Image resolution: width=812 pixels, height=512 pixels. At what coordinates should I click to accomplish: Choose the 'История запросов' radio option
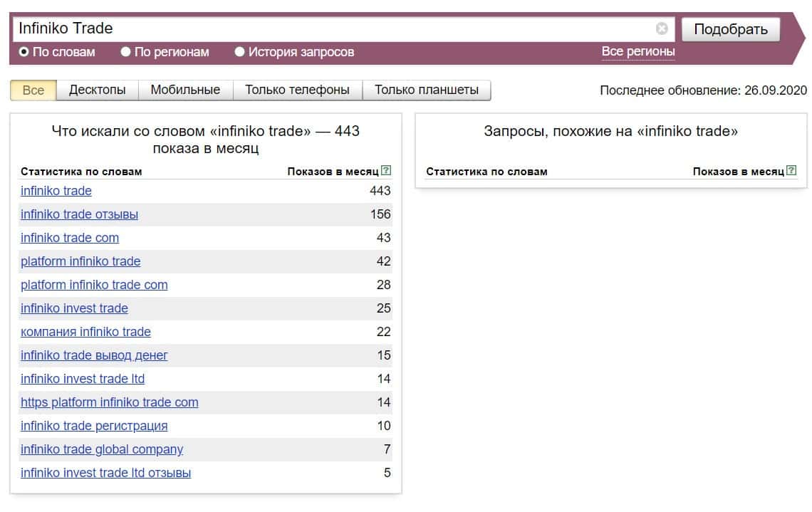240,52
